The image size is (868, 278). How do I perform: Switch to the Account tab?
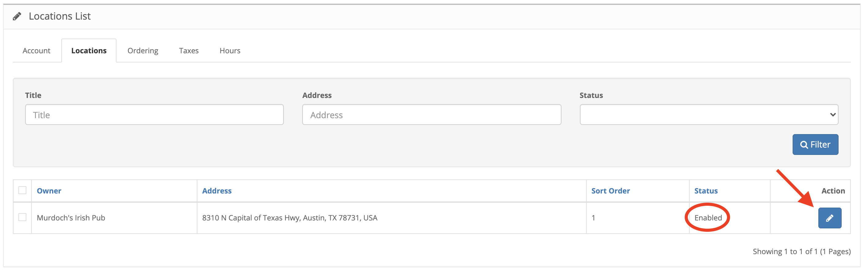(36, 51)
